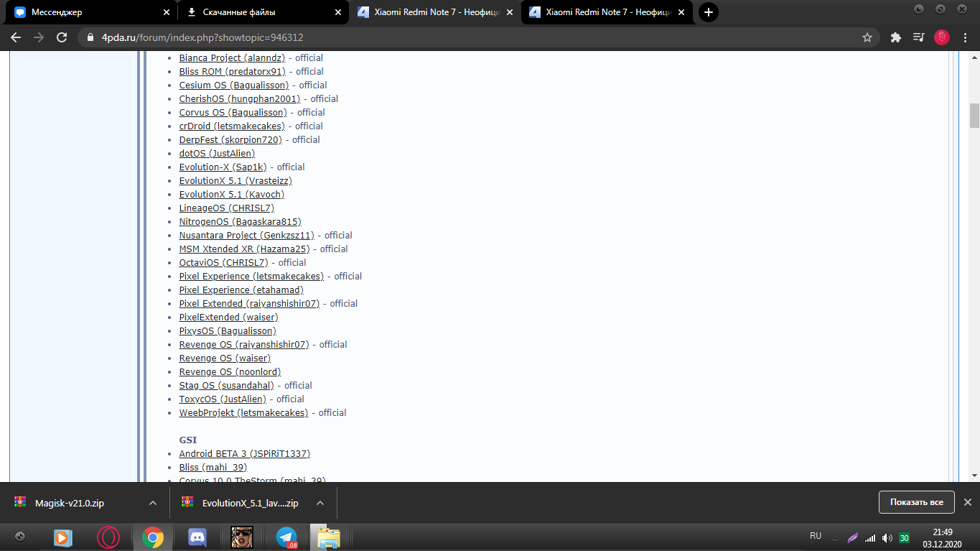Open the Android BETA 3 (JSPiRiT1337) link
The width and height of the screenshot is (980, 551).
[244, 454]
